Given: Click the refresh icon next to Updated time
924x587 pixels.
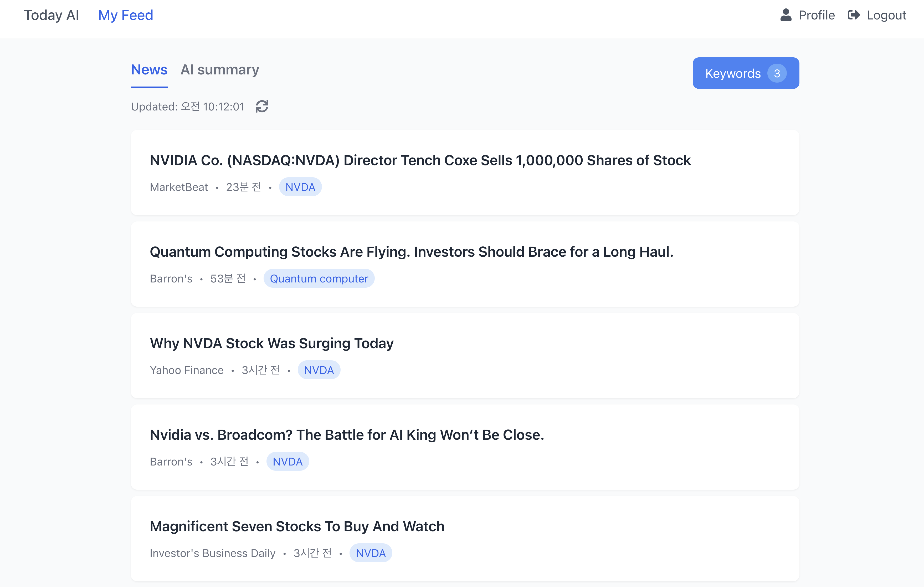Looking at the screenshot, I should pos(262,106).
